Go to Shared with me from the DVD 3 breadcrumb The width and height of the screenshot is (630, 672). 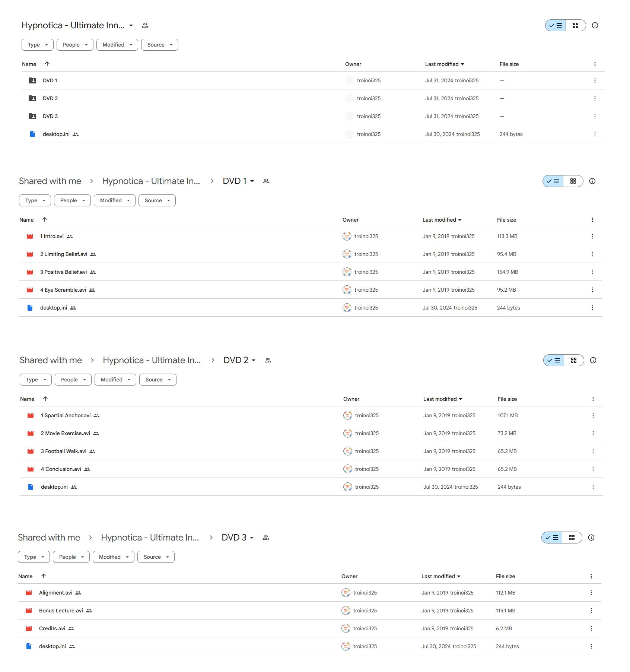[49, 538]
